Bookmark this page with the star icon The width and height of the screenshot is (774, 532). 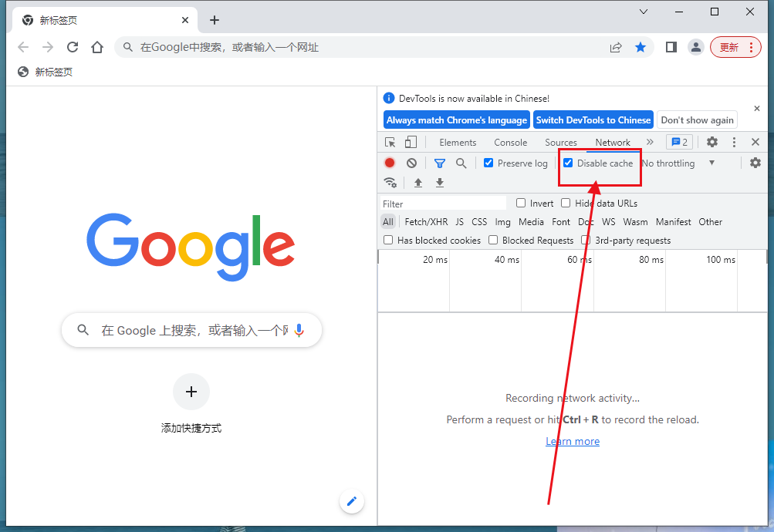pyautogui.click(x=640, y=47)
